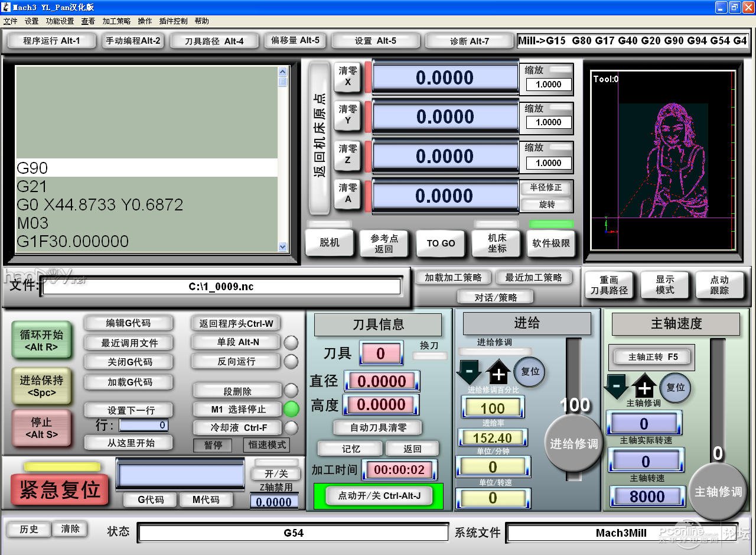Zero the X axis with 清零 X
Image resolution: width=756 pixels, height=555 pixels.
[x=347, y=77]
